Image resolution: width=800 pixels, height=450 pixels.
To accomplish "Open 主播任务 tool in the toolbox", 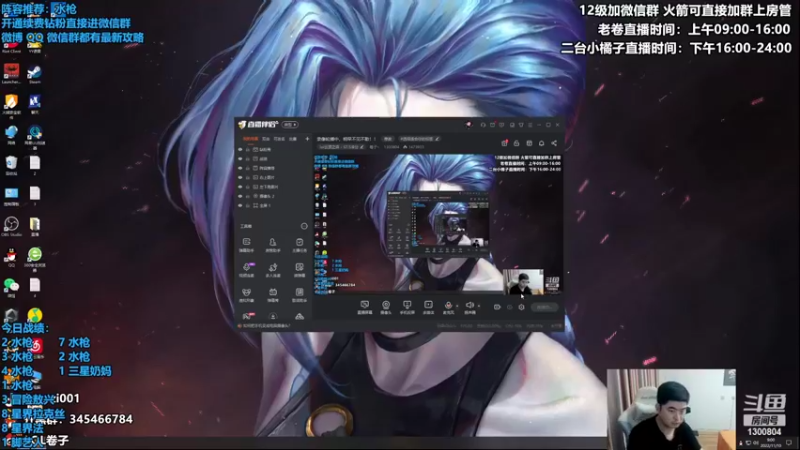I will (299, 245).
